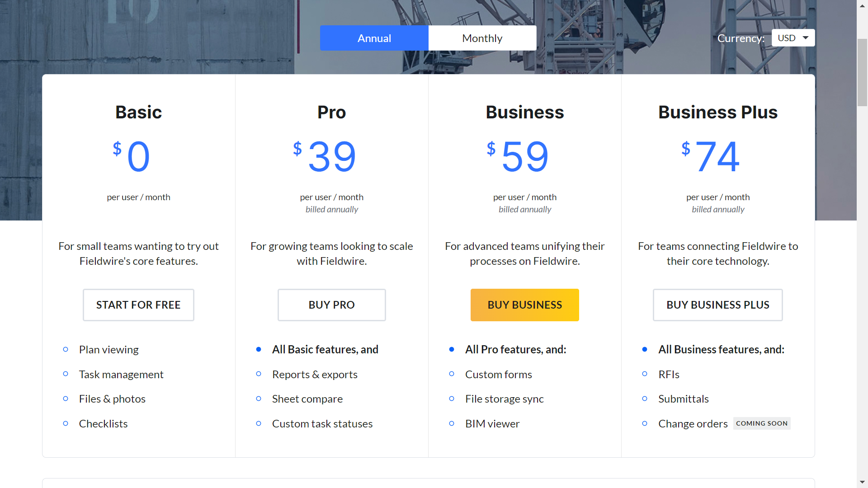The image size is (868, 488).
Task: Switch to Monthly billing view
Action: [x=481, y=38]
